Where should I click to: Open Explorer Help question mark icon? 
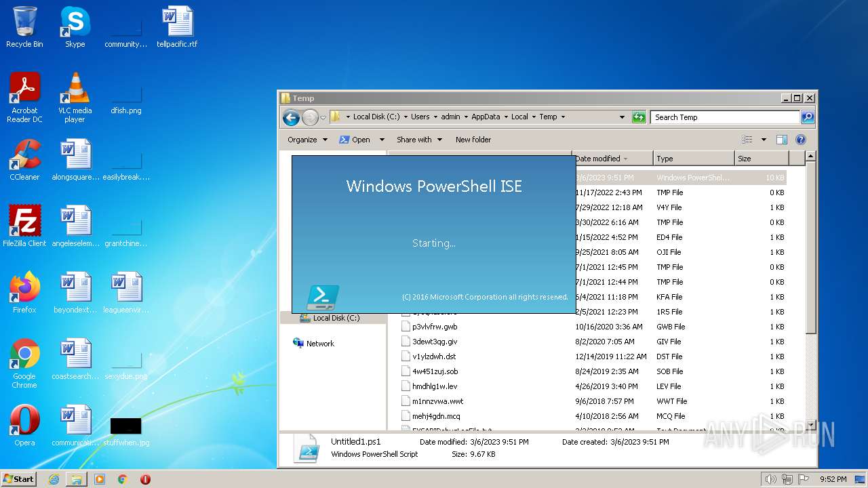coord(800,140)
